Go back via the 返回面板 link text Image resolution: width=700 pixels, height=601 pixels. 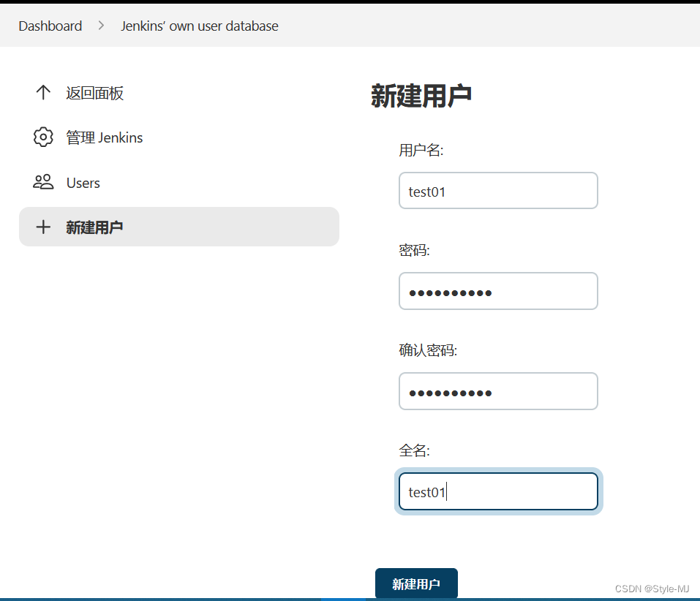point(94,93)
